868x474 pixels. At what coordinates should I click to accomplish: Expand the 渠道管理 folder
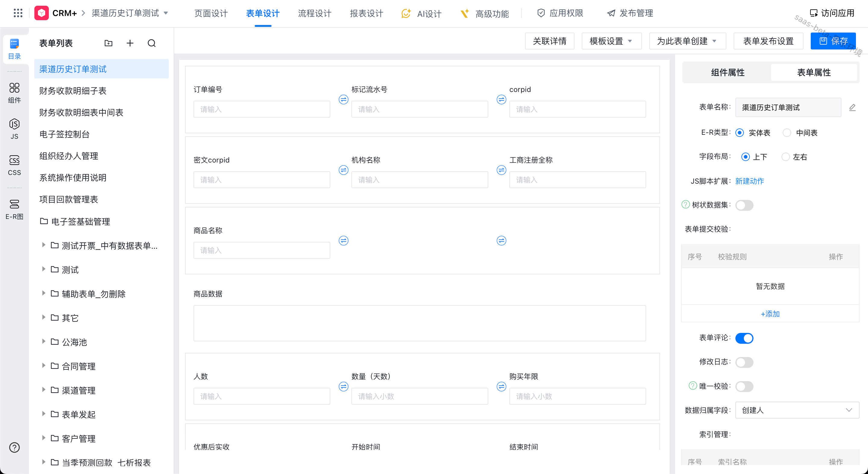click(x=43, y=390)
